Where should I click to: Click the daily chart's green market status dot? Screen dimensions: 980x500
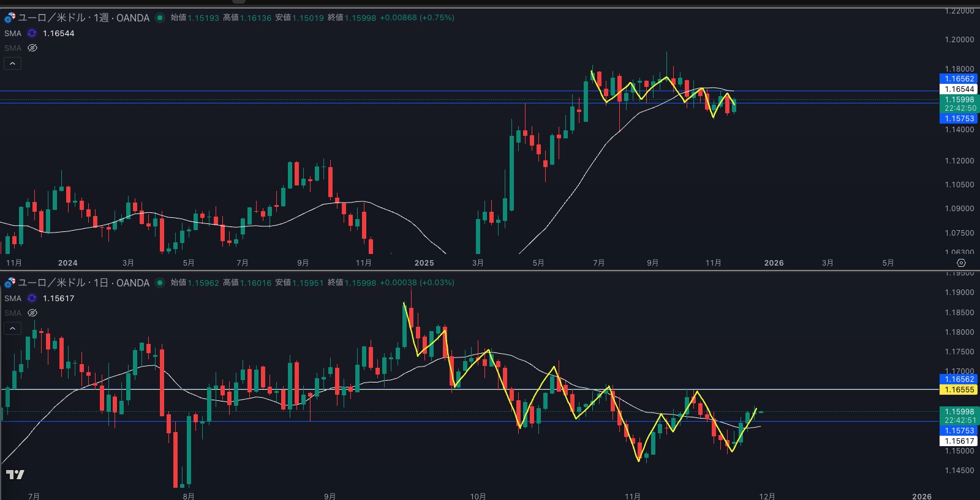pyautogui.click(x=160, y=283)
